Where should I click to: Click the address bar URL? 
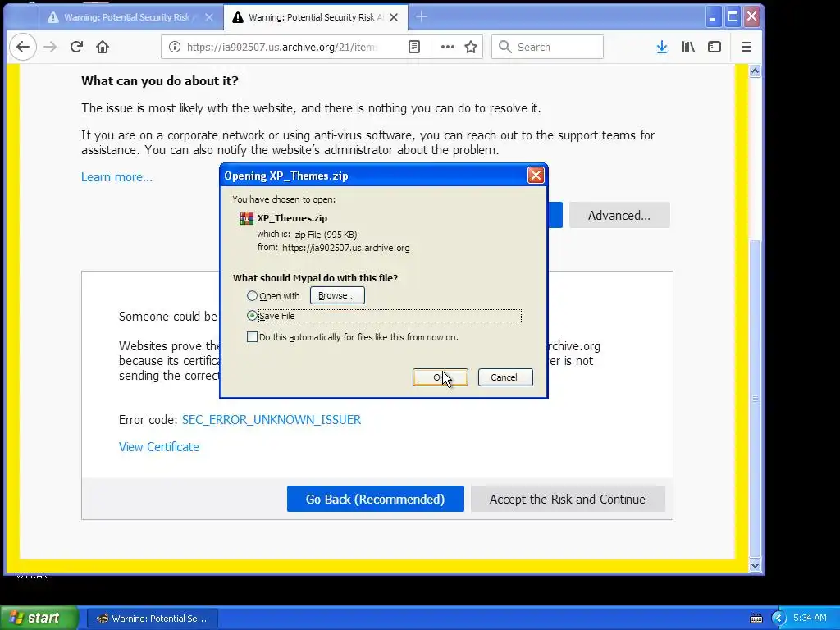[281, 47]
